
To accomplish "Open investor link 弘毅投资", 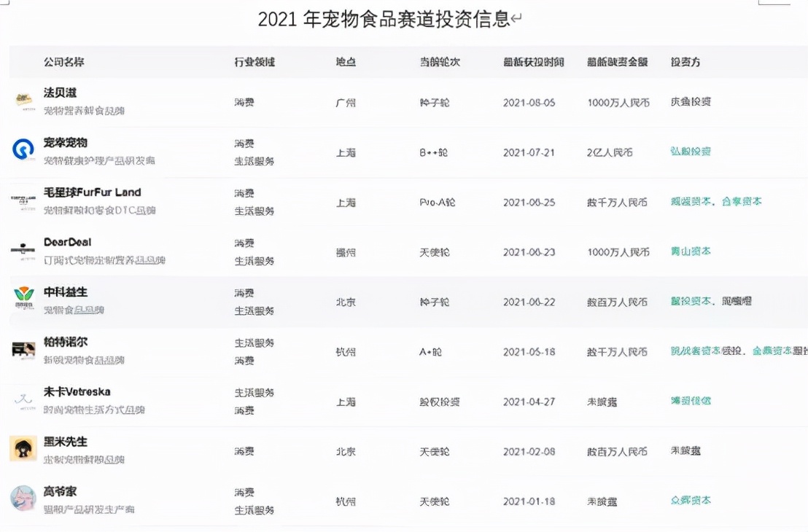I will coord(691,151).
